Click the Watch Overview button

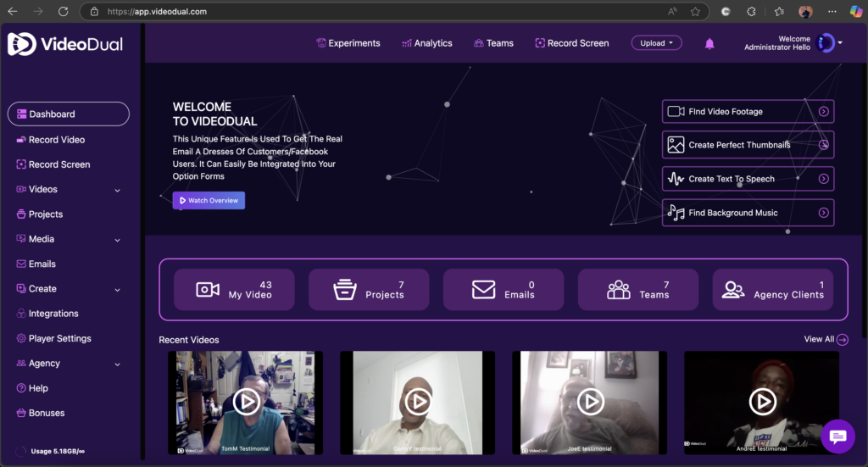(x=209, y=200)
